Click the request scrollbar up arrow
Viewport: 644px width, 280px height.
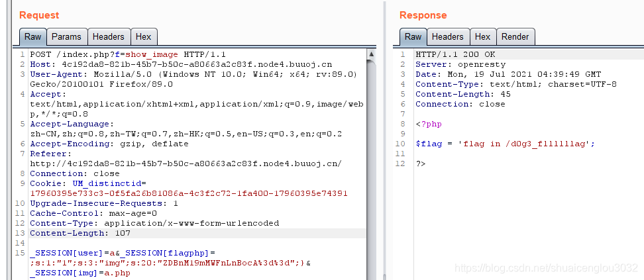(371, 54)
